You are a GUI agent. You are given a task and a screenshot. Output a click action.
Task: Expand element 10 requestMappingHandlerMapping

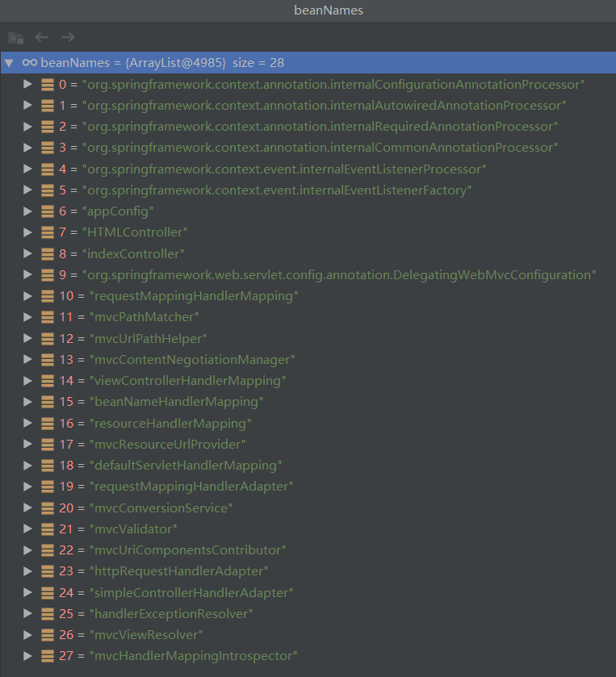coord(27,296)
